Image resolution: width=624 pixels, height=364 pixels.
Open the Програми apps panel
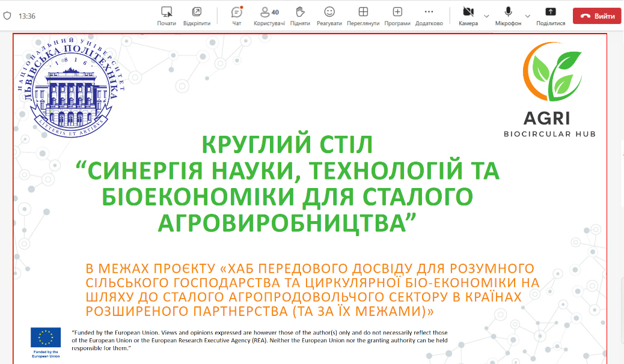point(397,13)
